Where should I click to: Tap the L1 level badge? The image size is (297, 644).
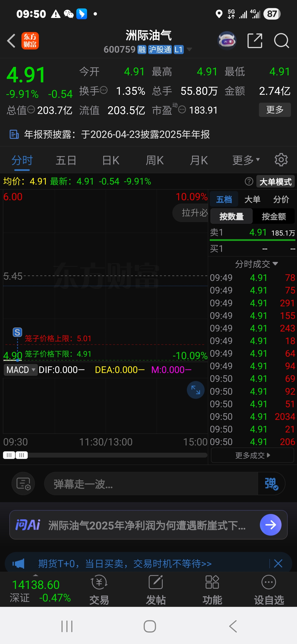pos(178,50)
